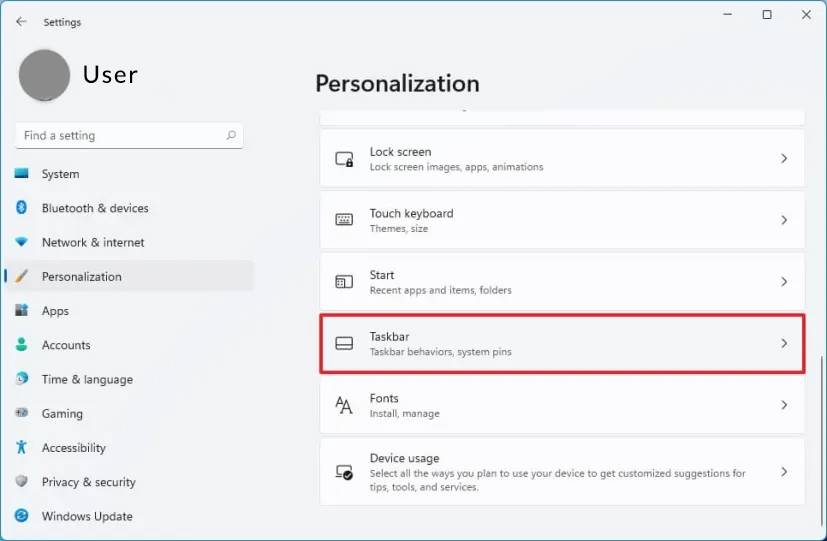This screenshot has width=827, height=541.
Task: Expand Lock screen via its chevron
Action: coord(784,158)
